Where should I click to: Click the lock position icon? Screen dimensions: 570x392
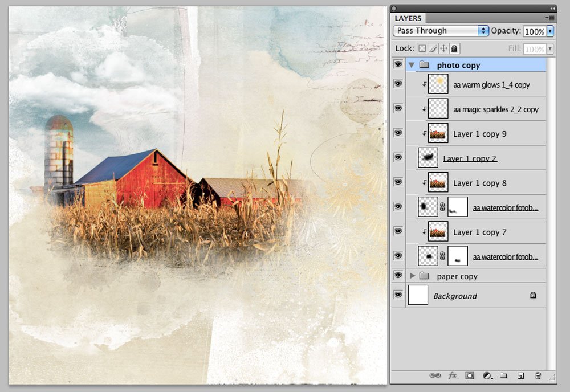(443, 48)
